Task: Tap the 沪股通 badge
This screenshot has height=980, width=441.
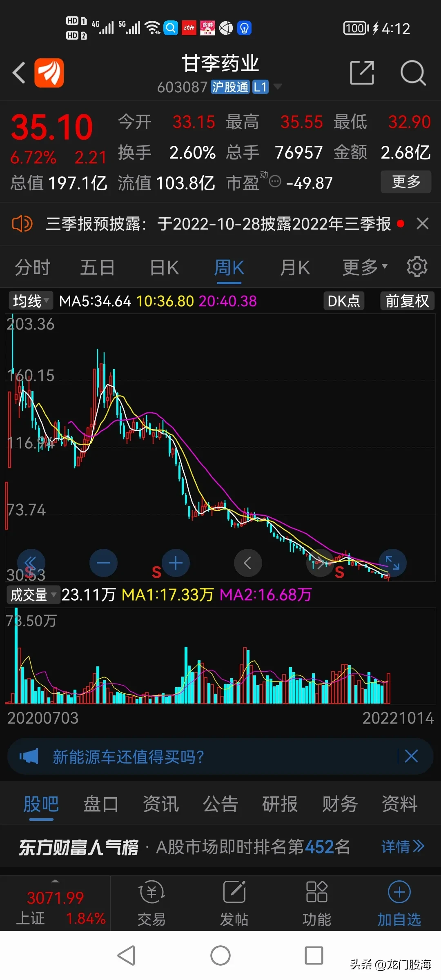Action: click(x=230, y=87)
